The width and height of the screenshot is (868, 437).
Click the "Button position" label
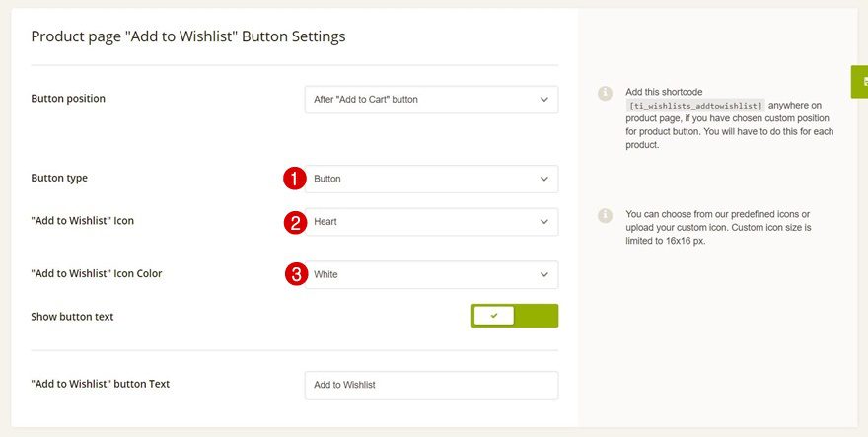pos(68,99)
